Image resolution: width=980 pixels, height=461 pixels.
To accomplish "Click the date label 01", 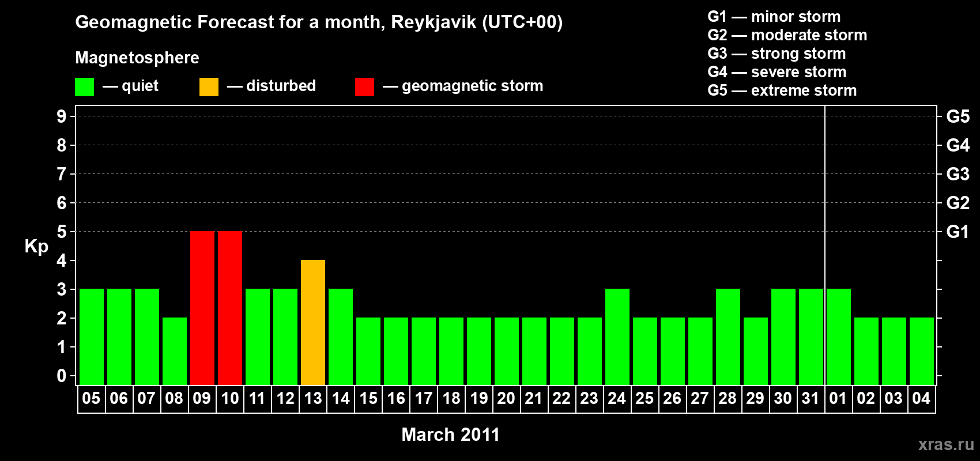I will point(838,398).
